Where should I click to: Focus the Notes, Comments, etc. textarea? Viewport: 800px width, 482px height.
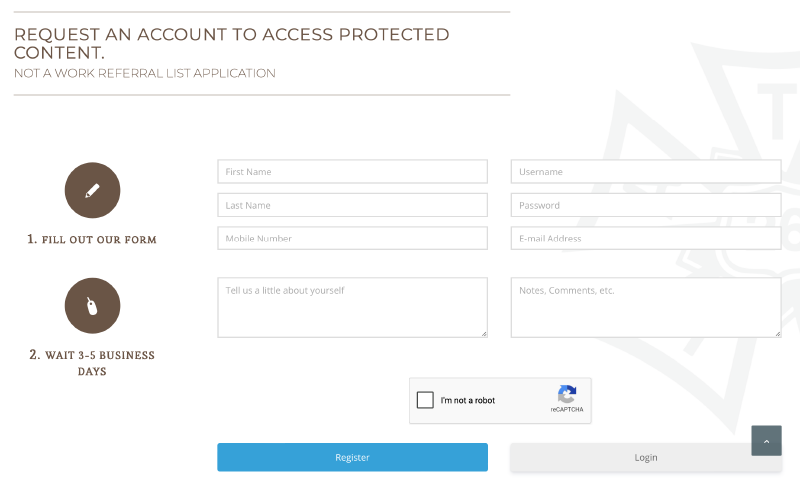646,308
